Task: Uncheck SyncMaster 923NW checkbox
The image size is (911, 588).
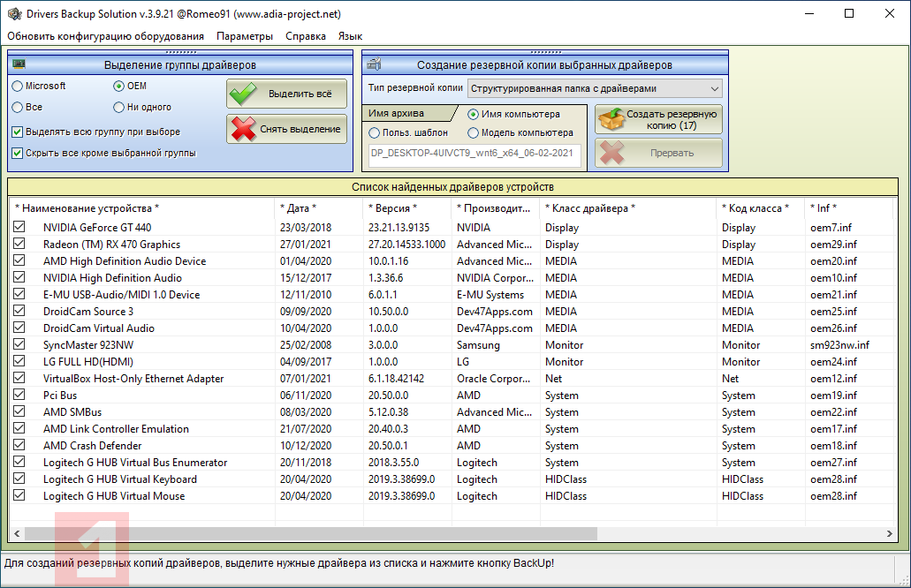Action: 19,344
